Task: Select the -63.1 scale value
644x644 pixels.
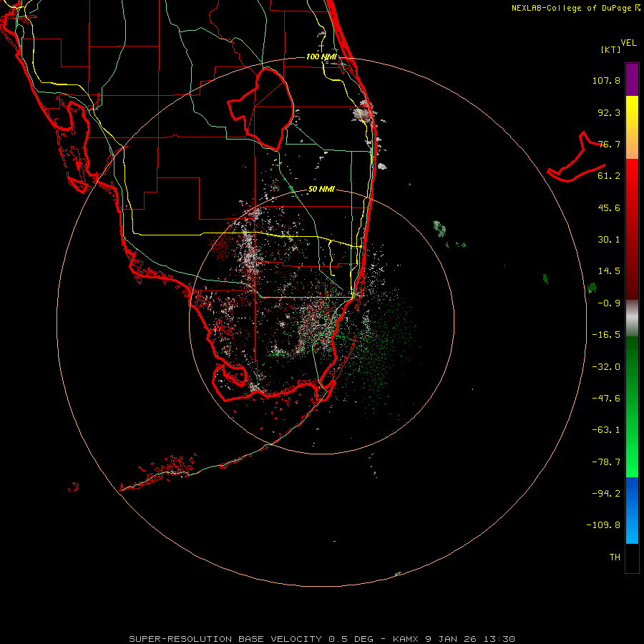Action: coord(606,430)
